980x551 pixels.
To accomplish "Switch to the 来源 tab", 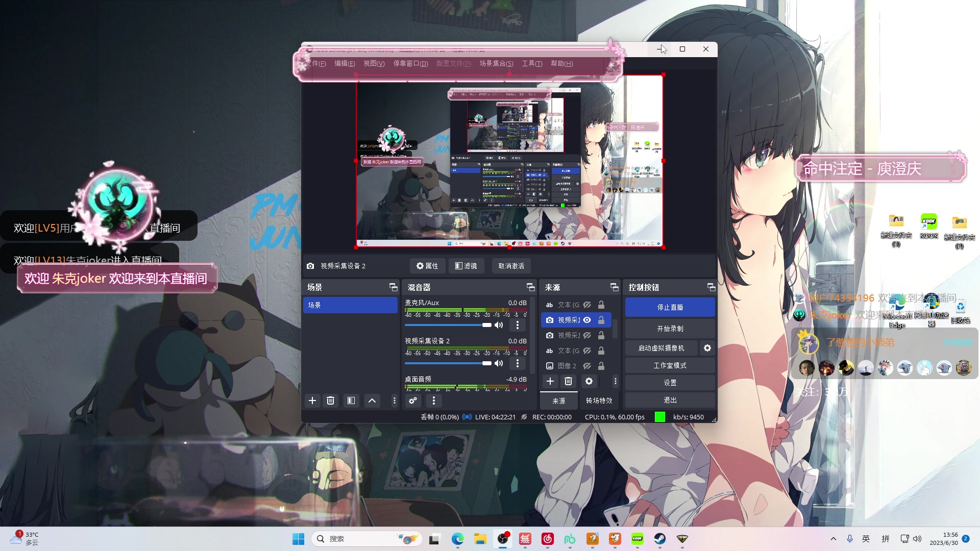I will pos(559,401).
